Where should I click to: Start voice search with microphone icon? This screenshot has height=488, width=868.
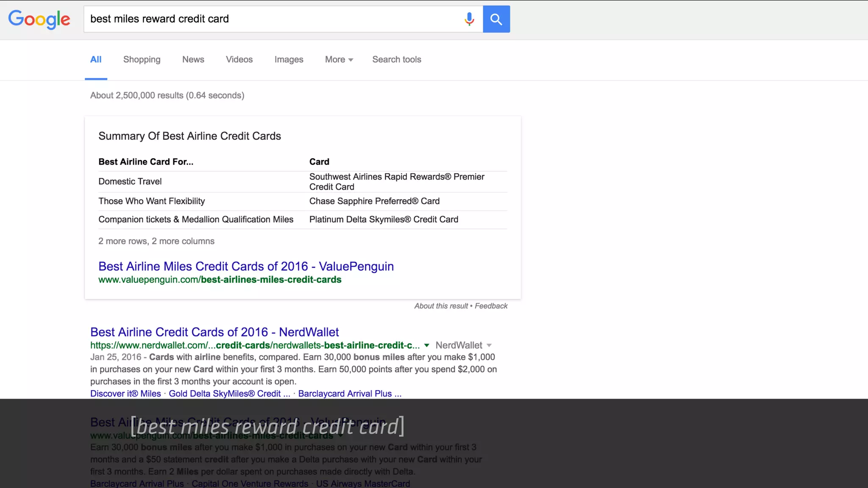tap(469, 19)
